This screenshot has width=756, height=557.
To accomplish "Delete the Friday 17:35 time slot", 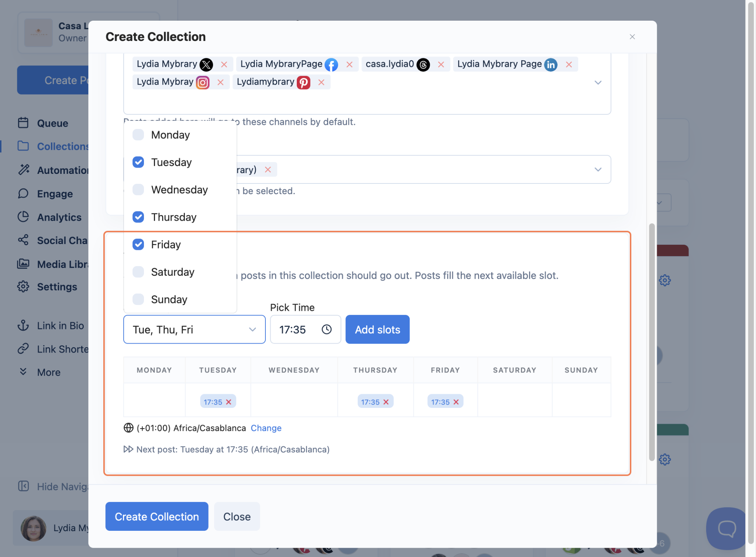I will point(456,402).
